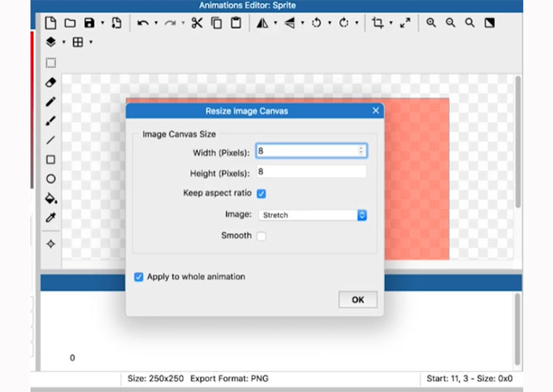The height and width of the screenshot is (392, 553).
Task: Save the sprite using the floppy disk icon
Action: click(89, 23)
